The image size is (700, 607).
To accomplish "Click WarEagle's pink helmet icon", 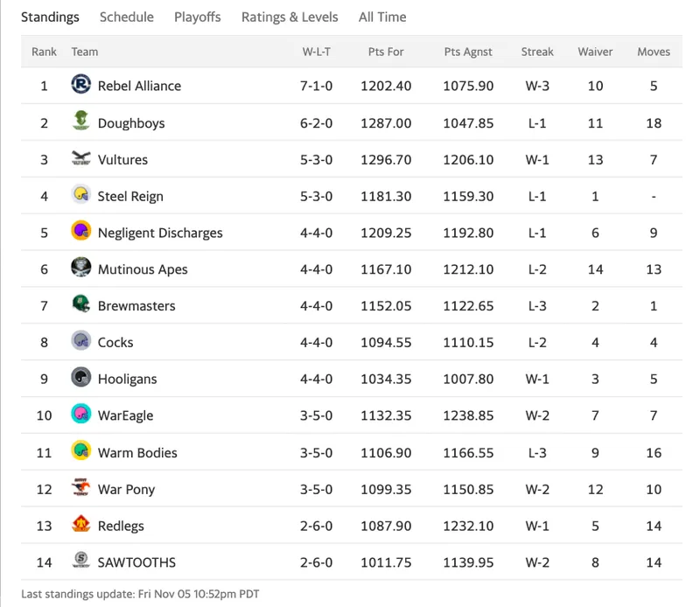I will coord(80,414).
